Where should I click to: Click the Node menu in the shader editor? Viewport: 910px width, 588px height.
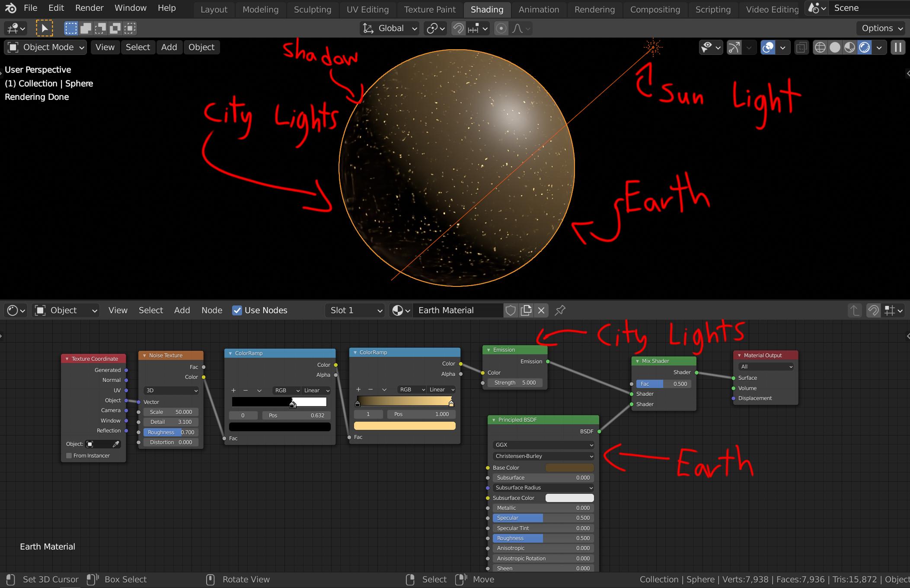coord(212,310)
